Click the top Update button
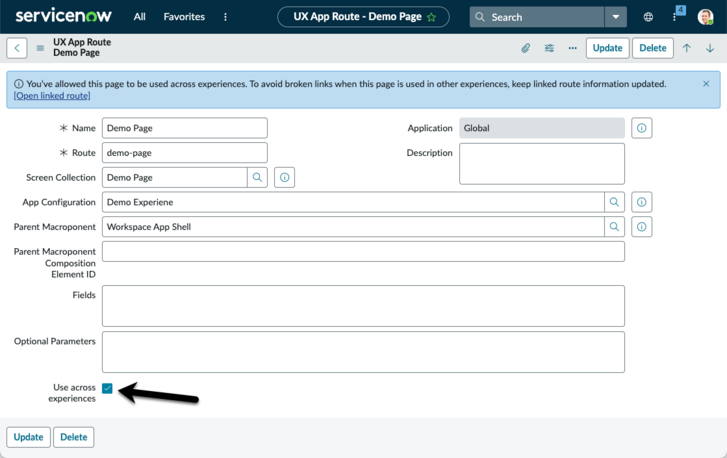Image resolution: width=727 pixels, height=458 pixels. coord(607,48)
